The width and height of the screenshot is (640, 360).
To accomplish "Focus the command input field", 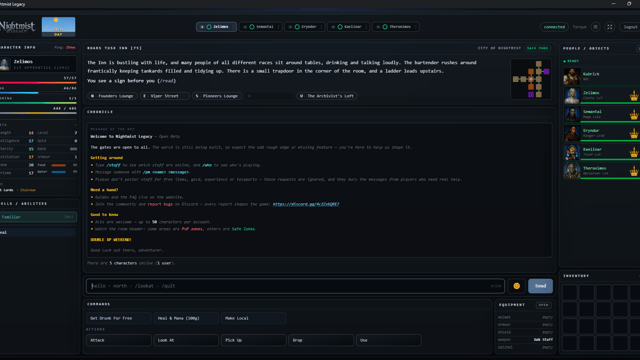I will pyautogui.click(x=295, y=286).
